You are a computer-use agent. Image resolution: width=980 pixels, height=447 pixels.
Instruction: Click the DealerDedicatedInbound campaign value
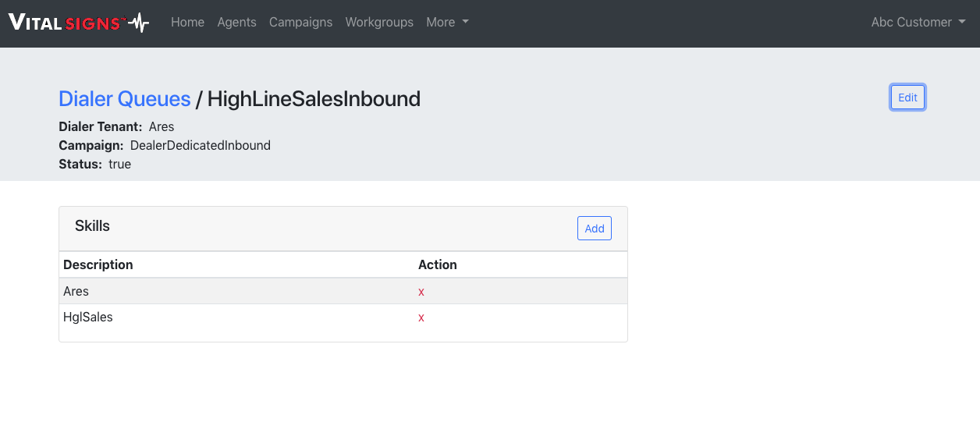click(200, 145)
